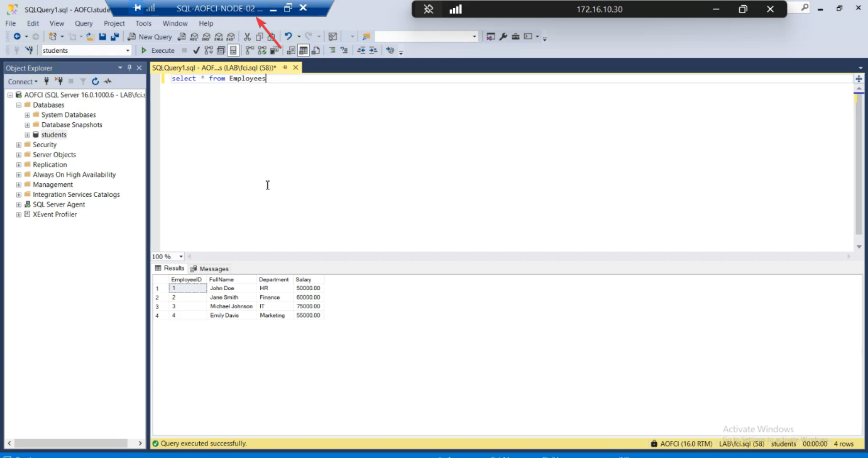This screenshot has width=868, height=458.
Task: Expand the System Databases node
Action: point(27,115)
